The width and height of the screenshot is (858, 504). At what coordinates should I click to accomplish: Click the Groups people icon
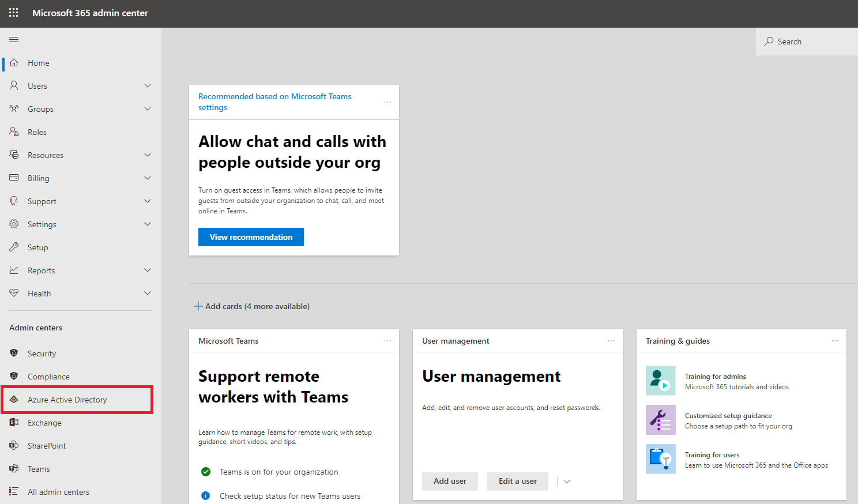tap(14, 109)
